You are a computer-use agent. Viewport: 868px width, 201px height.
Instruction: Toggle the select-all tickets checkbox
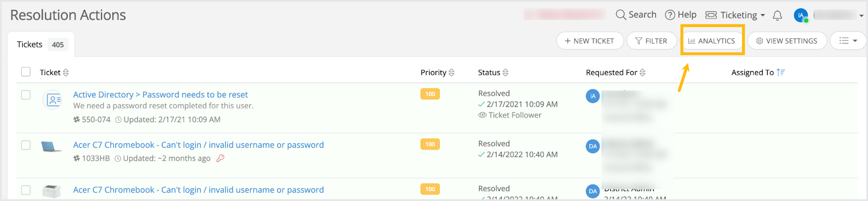25,72
